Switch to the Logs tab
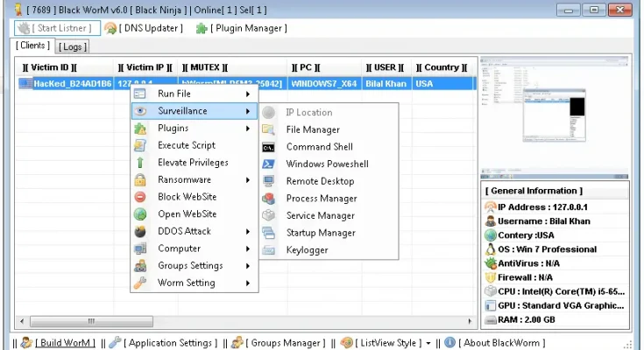644x350 pixels. pos(72,46)
